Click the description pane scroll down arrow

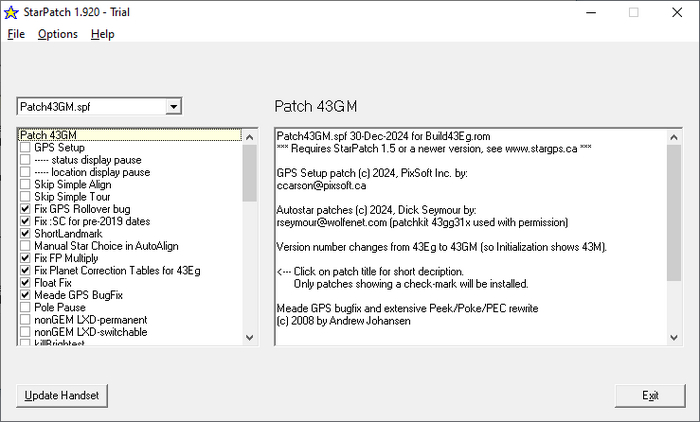(674, 338)
